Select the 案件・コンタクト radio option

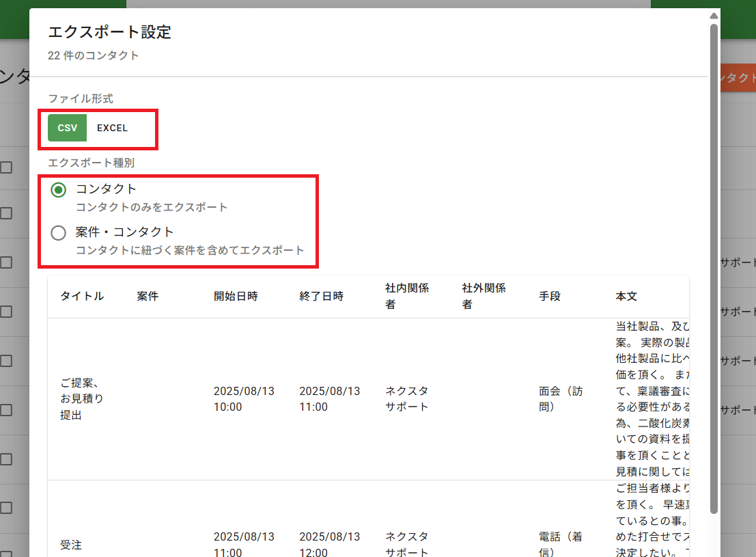59,233
